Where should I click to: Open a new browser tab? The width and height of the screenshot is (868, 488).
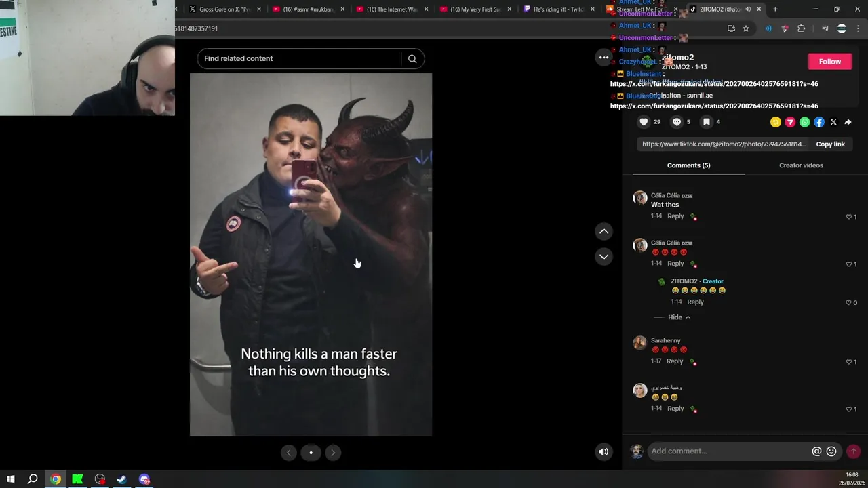(775, 9)
